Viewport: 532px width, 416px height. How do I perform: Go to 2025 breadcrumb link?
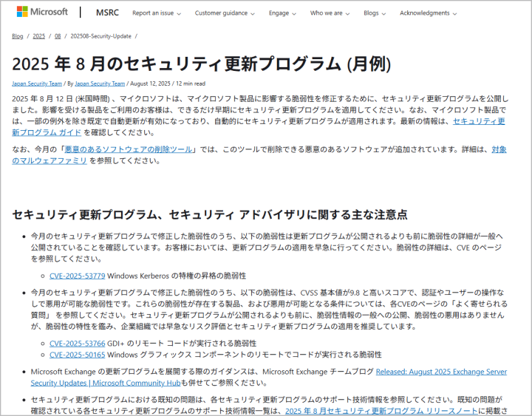38,36
